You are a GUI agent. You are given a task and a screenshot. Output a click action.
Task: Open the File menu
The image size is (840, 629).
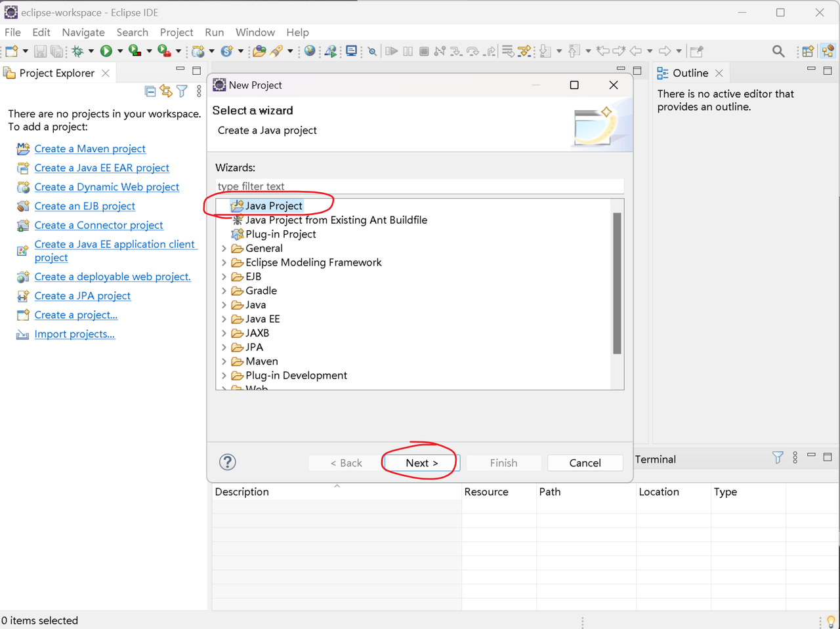[x=12, y=32]
